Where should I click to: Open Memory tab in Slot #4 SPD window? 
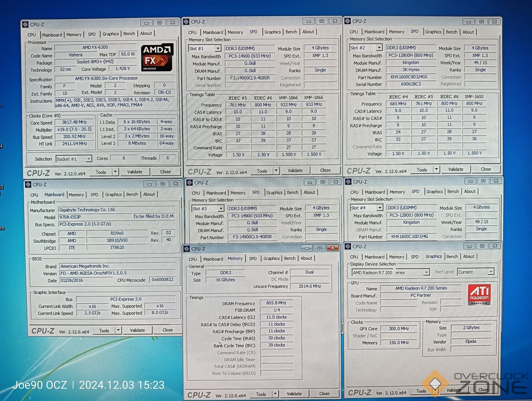coord(397,192)
